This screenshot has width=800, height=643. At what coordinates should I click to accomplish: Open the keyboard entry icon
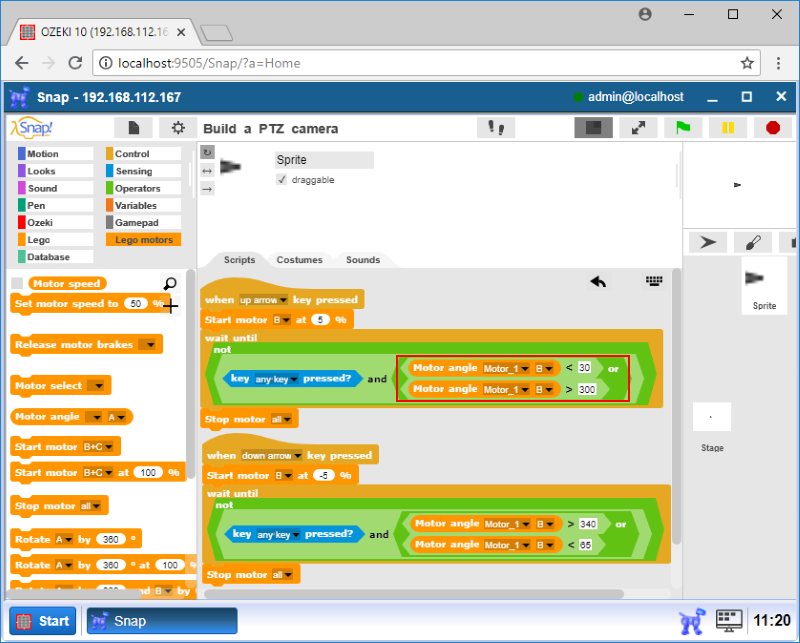(654, 281)
